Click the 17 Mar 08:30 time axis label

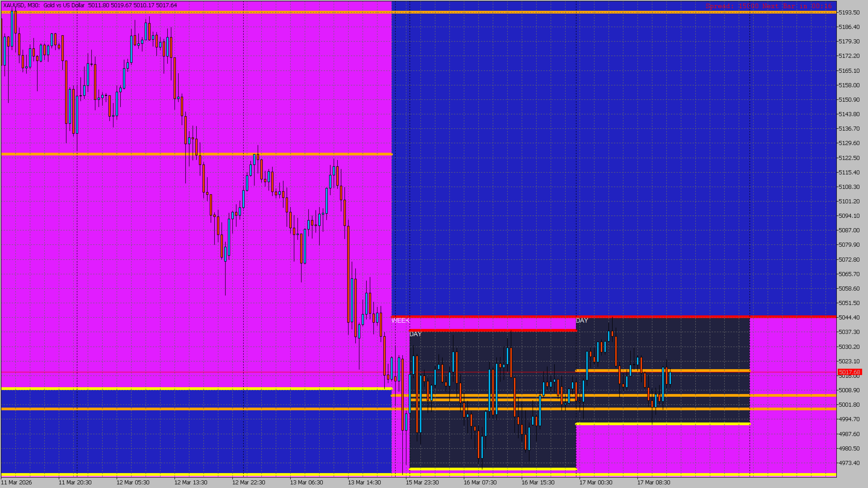(653, 482)
